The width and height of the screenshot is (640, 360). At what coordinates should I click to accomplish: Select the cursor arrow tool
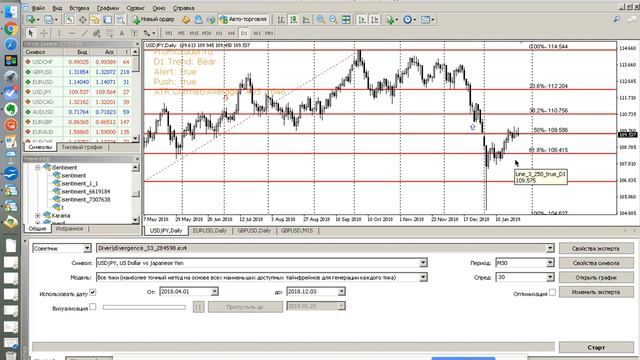coord(31,33)
